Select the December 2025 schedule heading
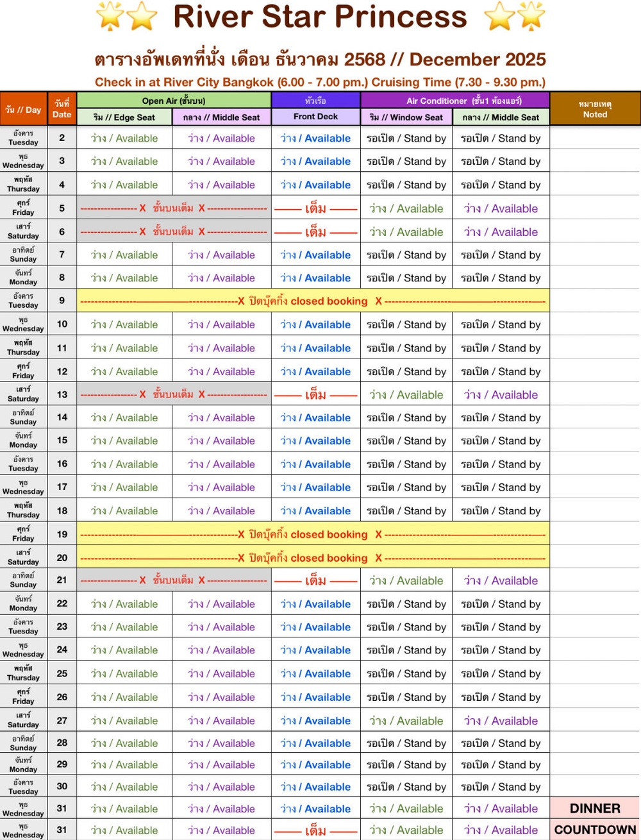Screen dimensions: 641x840 point(320,60)
